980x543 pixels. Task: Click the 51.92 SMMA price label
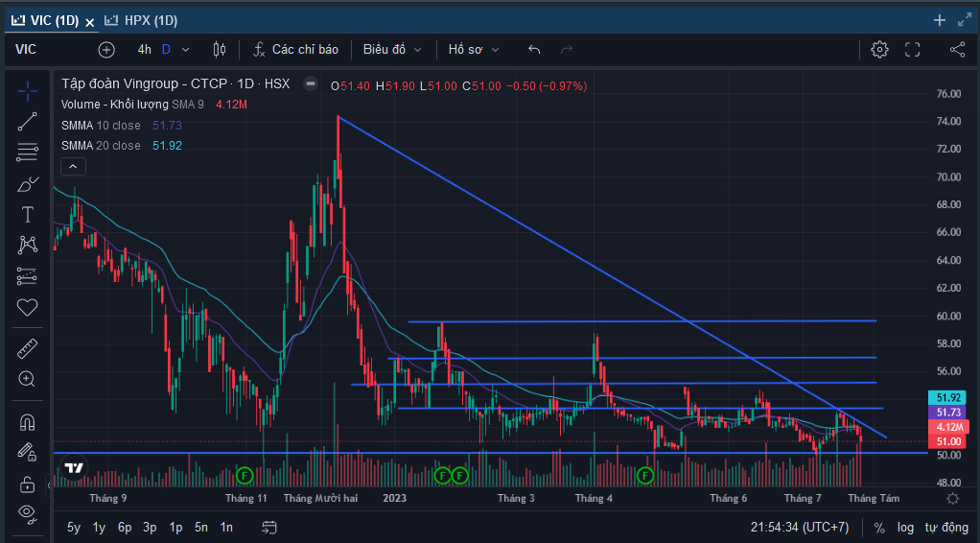click(x=948, y=397)
